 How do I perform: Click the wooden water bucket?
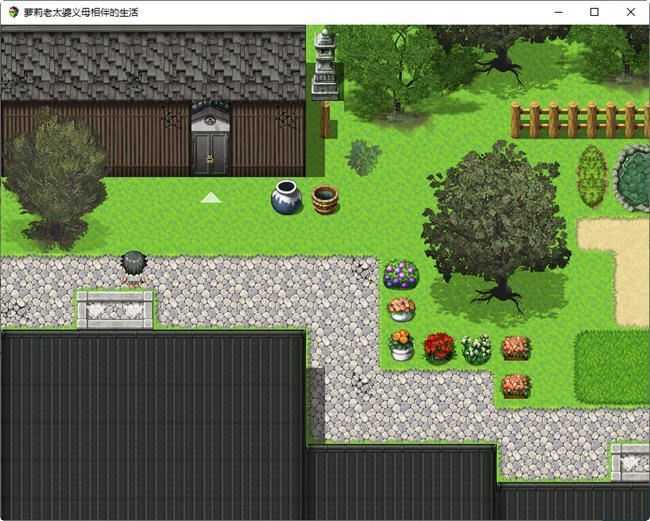(324, 199)
